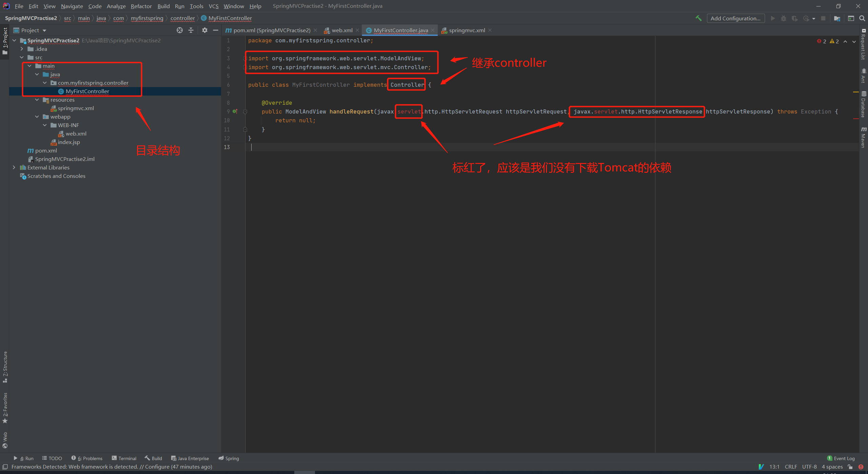This screenshot has width=868, height=474.
Task: Toggle the Structure tool window
Action: point(5,367)
